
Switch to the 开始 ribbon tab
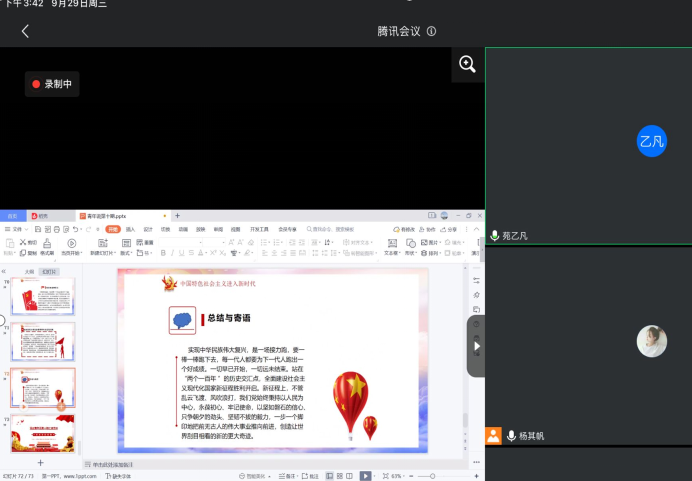pos(113,229)
